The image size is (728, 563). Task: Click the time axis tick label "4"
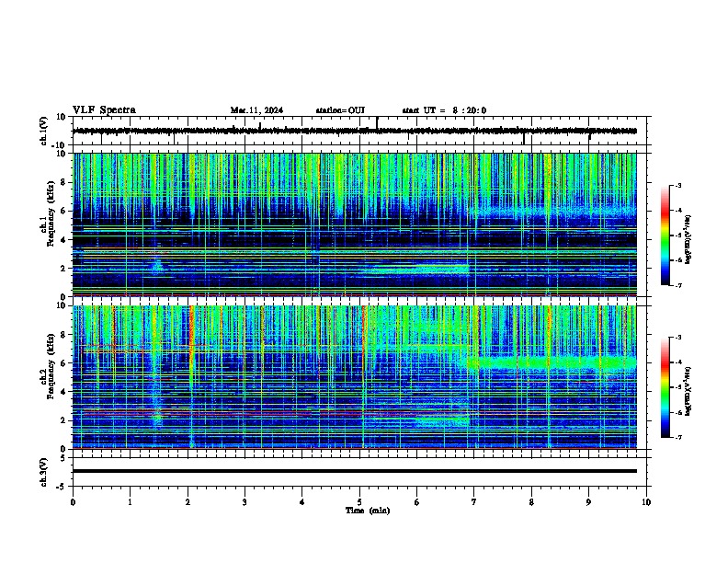[x=302, y=502]
